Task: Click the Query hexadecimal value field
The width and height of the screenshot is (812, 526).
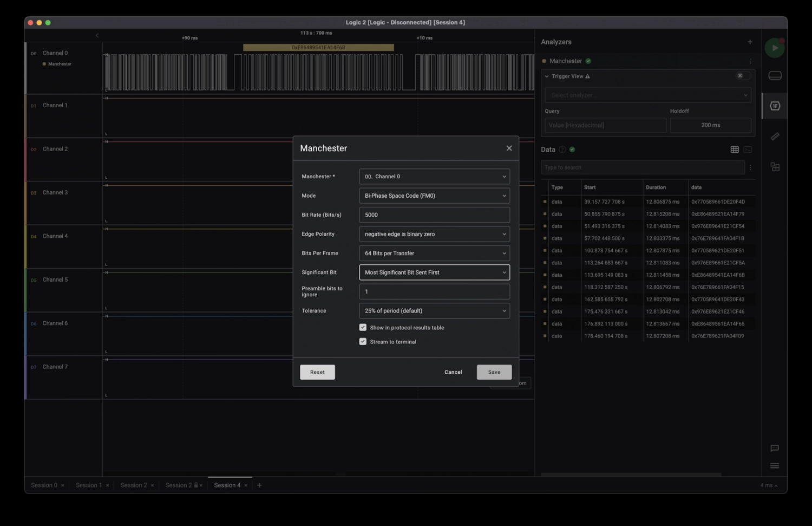Action: tap(606, 125)
